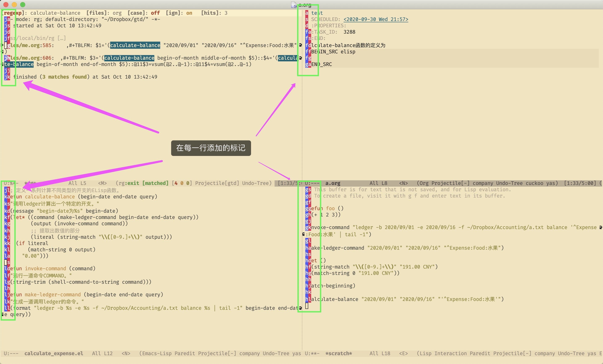
Task: Click the line-wrap fringe arrow after me.org:585 line
Action: 300,45
